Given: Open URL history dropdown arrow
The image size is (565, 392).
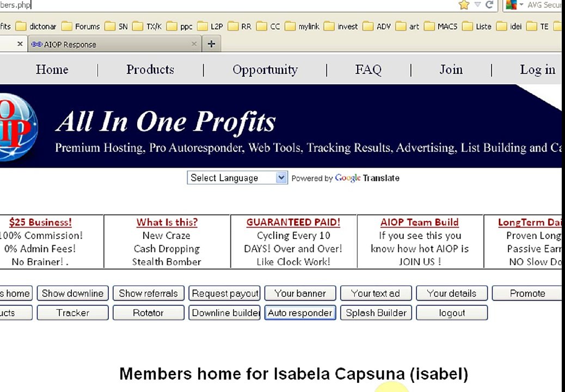Looking at the screenshot, I should (477, 4).
